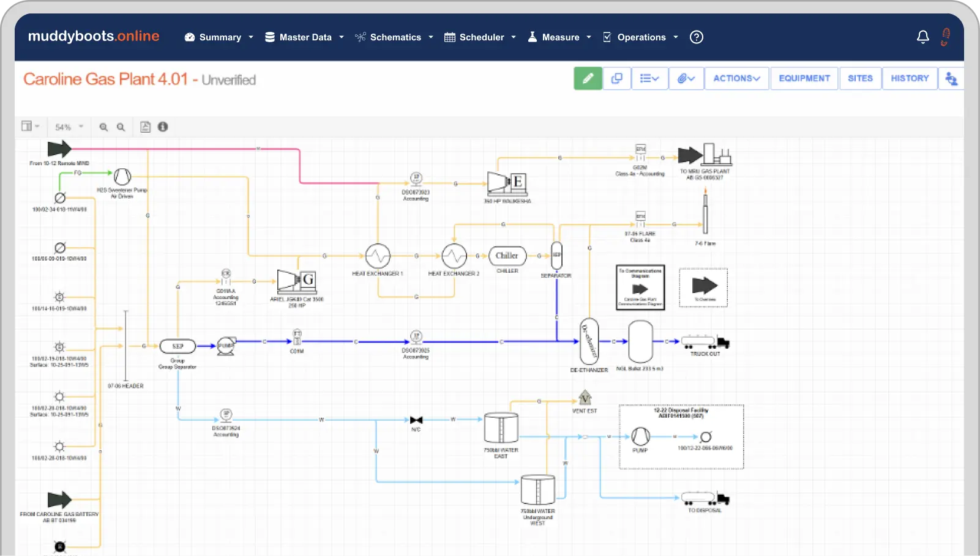Click the user assignment icon beside History
980x556 pixels.
[x=951, y=78]
